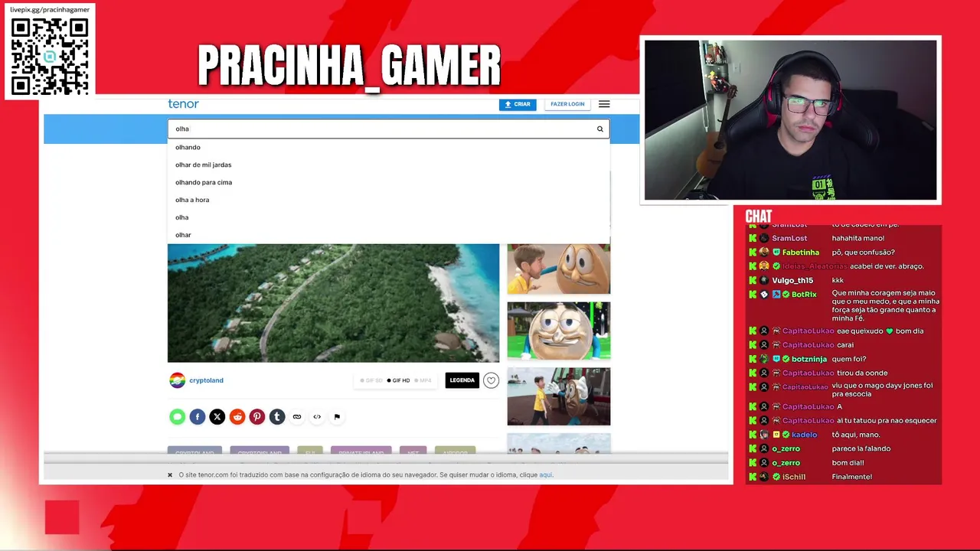This screenshot has height=551, width=980.
Task: Click the CRIAR upload button
Action: (518, 104)
